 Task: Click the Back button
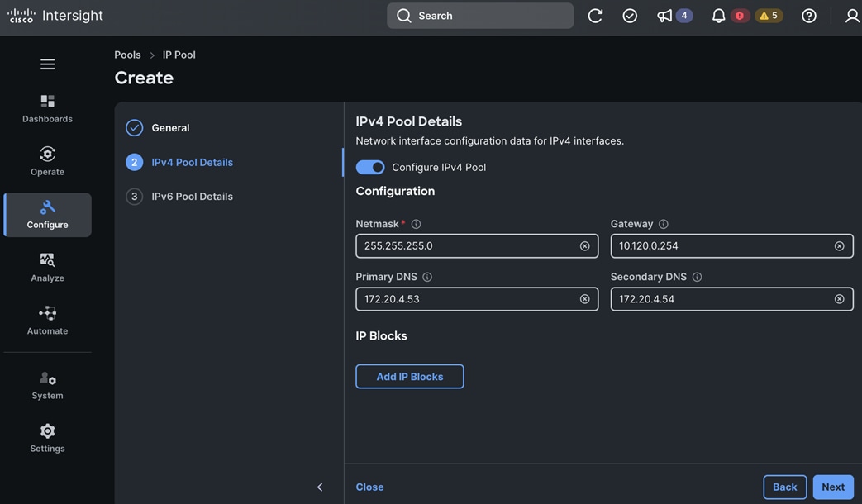[x=784, y=487]
